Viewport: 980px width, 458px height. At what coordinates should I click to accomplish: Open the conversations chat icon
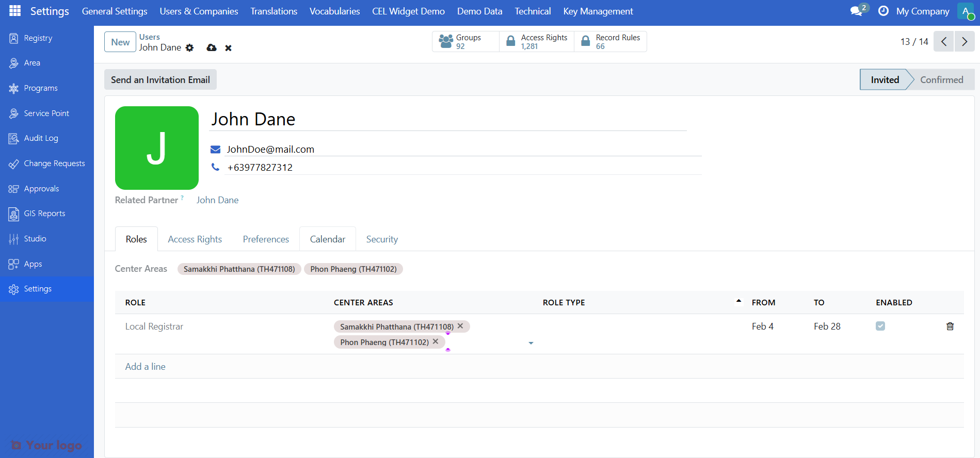click(856, 11)
